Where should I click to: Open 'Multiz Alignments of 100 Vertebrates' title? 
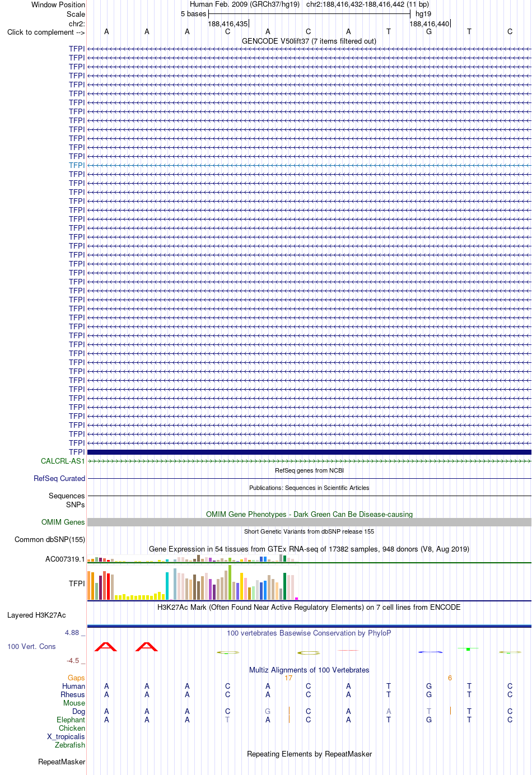click(x=309, y=670)
